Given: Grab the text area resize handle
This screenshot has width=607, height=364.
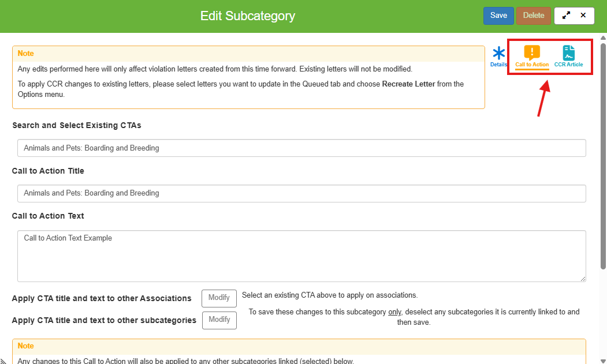Looking at the screenshot, I should click(x=583, y=279).
